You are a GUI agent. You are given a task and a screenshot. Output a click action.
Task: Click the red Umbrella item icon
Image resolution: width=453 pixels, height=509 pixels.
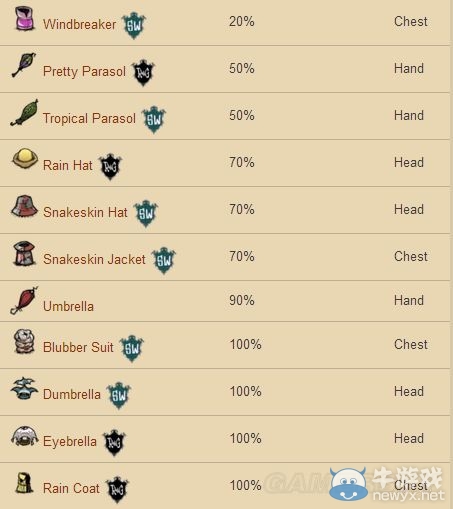(24, 300)
